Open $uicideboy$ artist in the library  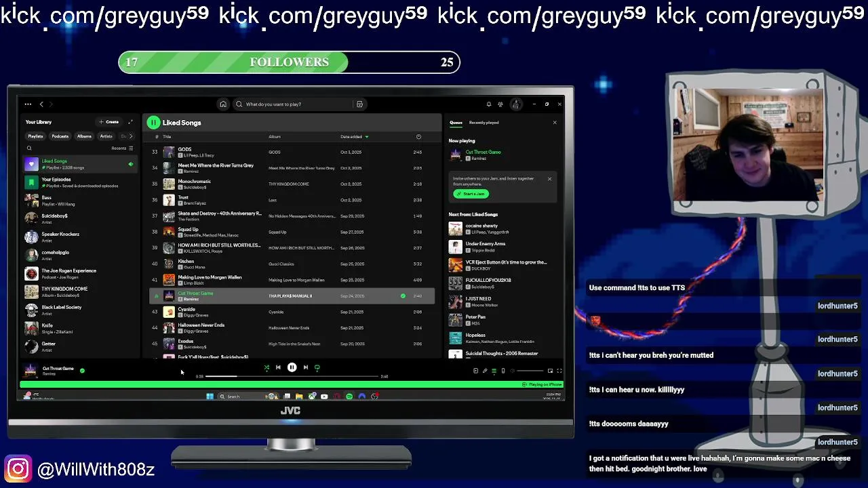(79, 218)
